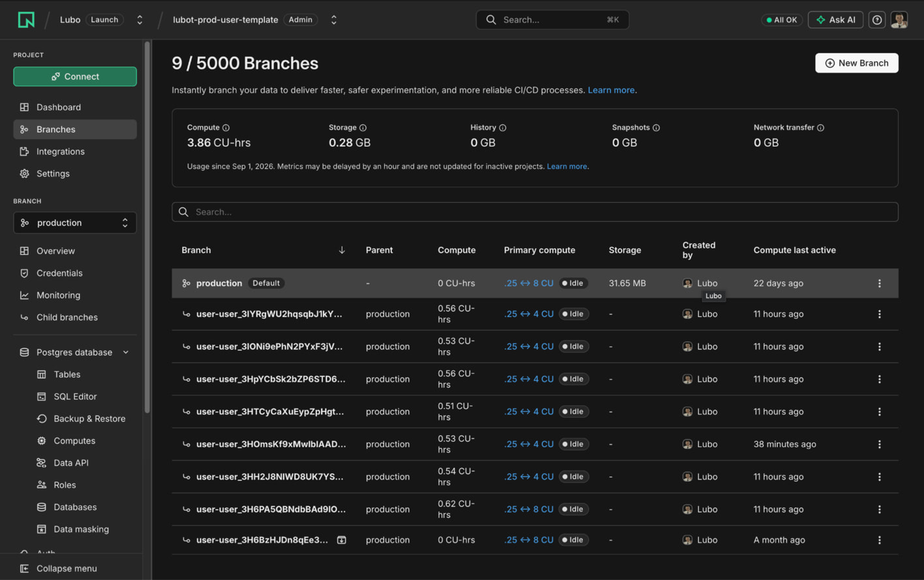Click the All OK status badge
The image size is (924, 580).
pyautogui.click(x=782, y=20)
